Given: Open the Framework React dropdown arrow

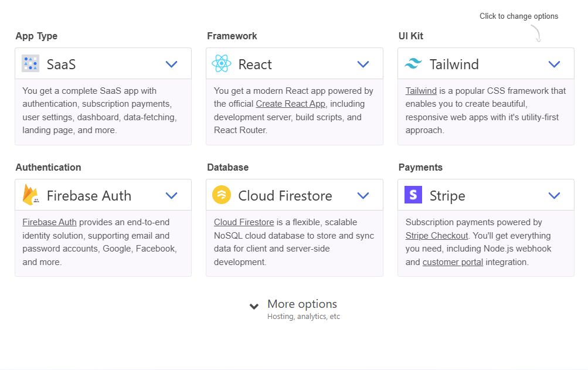Looking at the screenshot, I should point(363,64).
